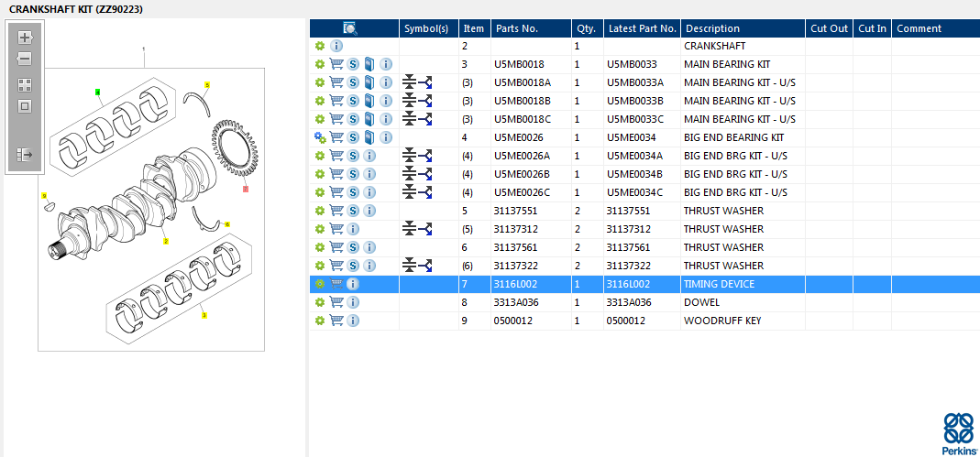The height and width of the screenshot is (457, 980).
Task: Click the DOWEL description cell
Action: pyautogui.click(x=701, y=302)
